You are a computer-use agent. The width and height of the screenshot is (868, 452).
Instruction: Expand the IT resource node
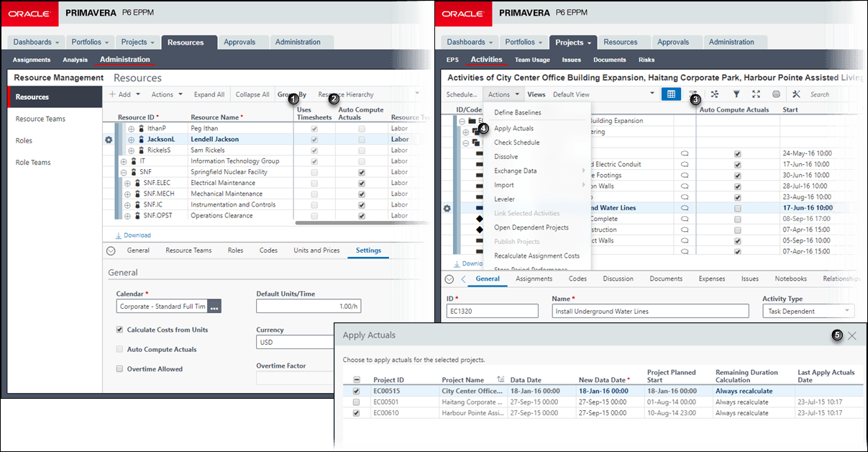[124, 161]
